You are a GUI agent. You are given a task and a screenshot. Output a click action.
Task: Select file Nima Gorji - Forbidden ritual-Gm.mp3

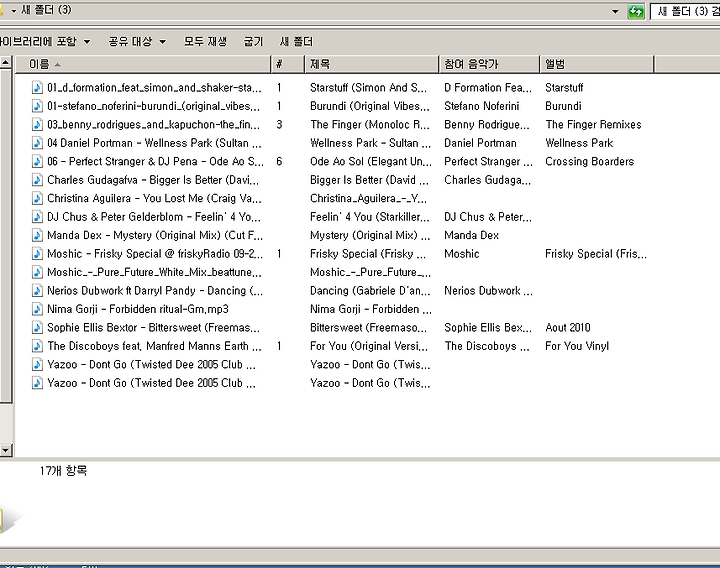coord(138,309)
